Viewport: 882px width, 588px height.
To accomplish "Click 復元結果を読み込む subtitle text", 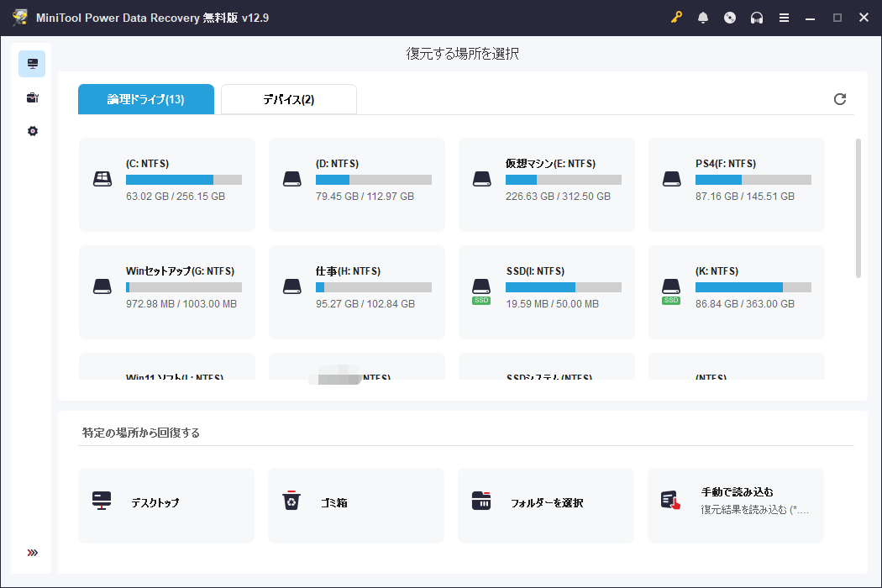I will 754,510.
